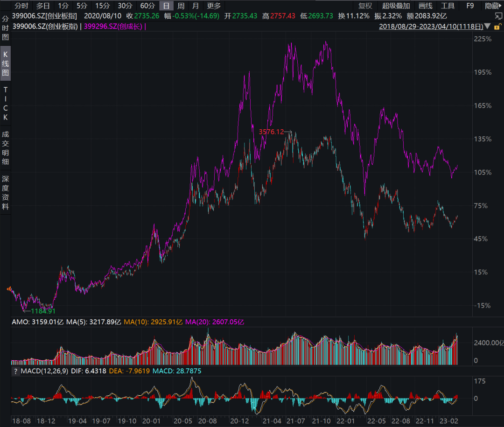
Task: Click the popout window icon
Action: pos(498,16)
